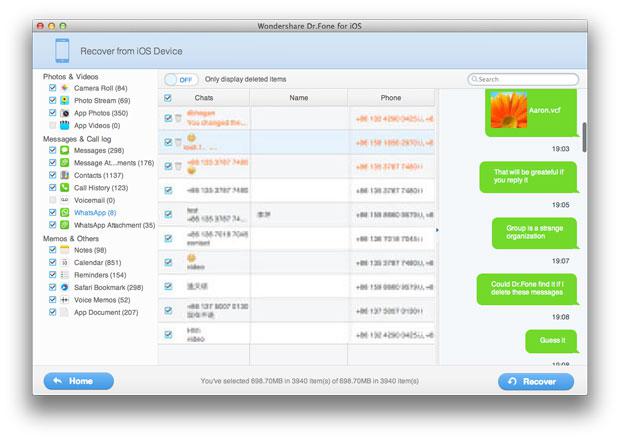
Task: Sort by the Phone column header
Action: click(391, 98)
